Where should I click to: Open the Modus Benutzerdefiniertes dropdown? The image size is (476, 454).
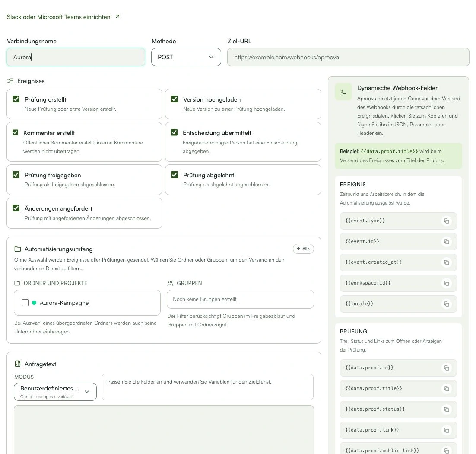click(55, 392)
